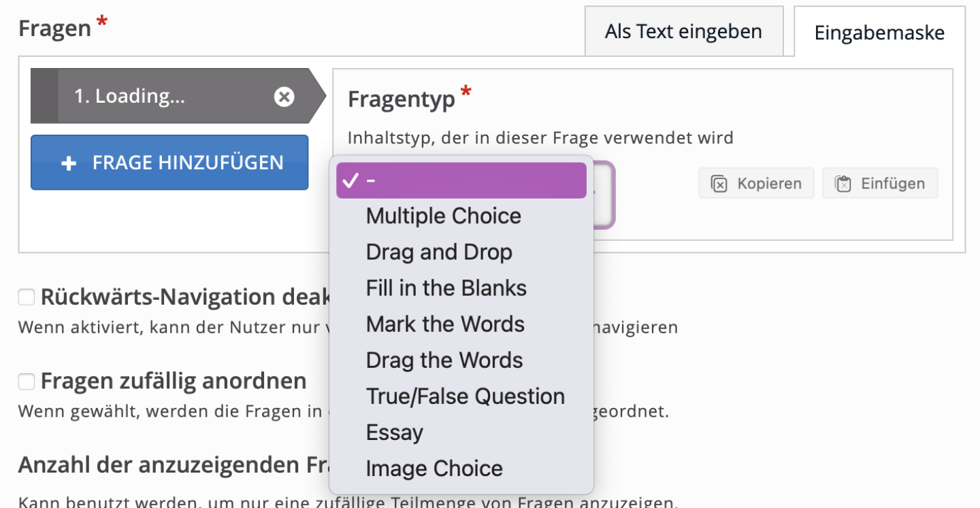Switch to the Als Text eingeben tab
The image size is (980, 508).
coord(683,31)
